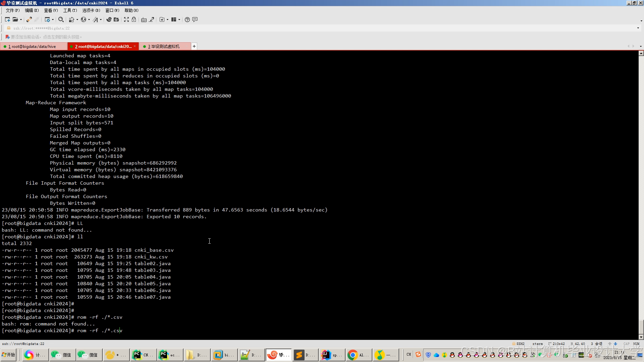
Task: Click the speech bubble feedback icon
Action: pyautogui.click(x=195, y=19)
